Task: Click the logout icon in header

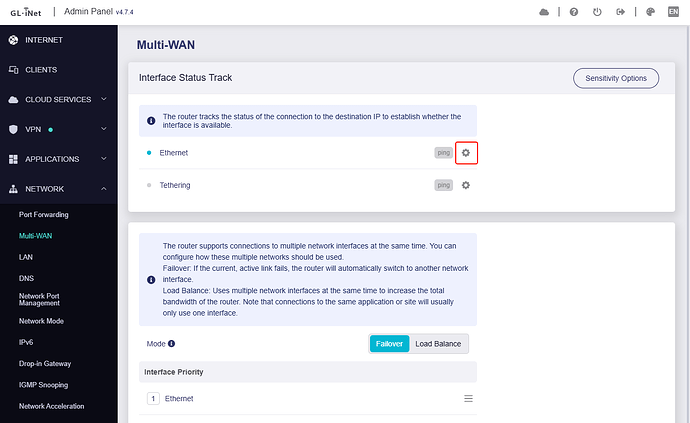Action: [621, 12]
